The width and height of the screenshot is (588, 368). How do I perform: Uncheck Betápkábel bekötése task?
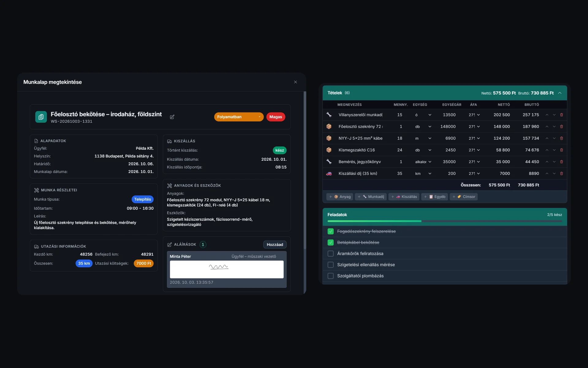(x=330, y=242)
